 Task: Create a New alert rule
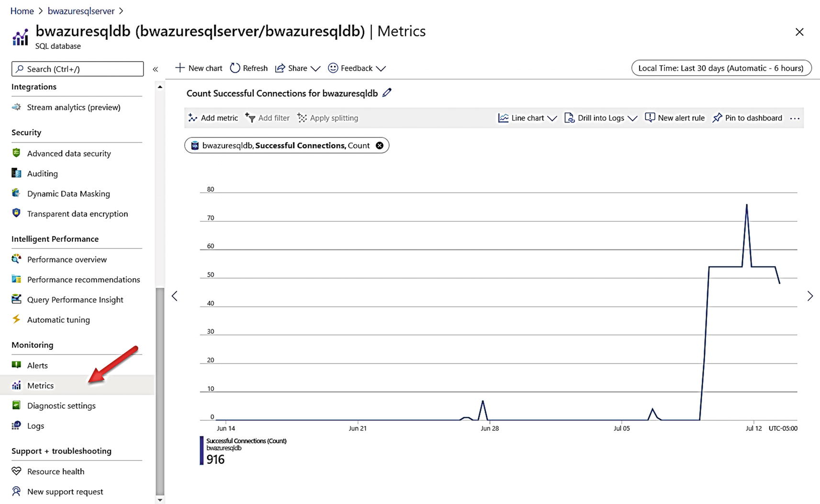coord(675,118)
